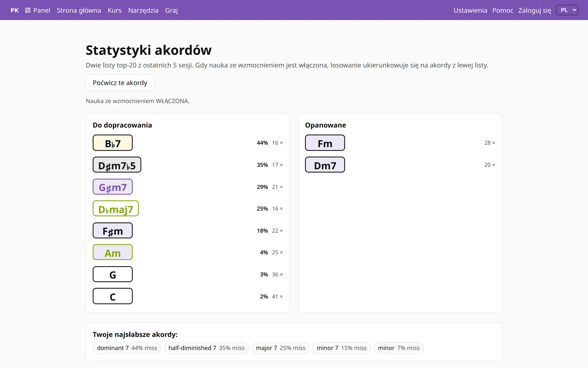Click the 20 × count for Dm7
The height and width of the screenshot is (368, 588).
click(490, 165)
